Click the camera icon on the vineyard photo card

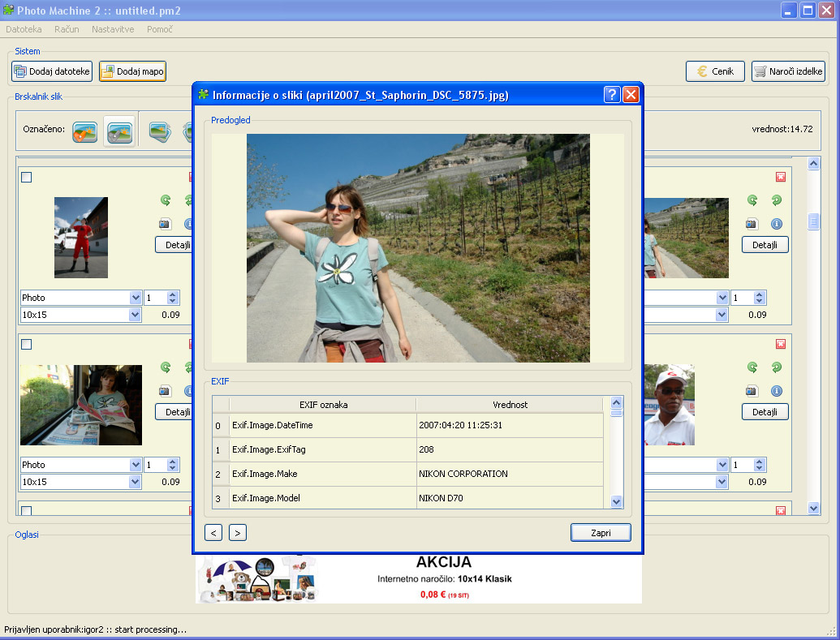[752, 223]
